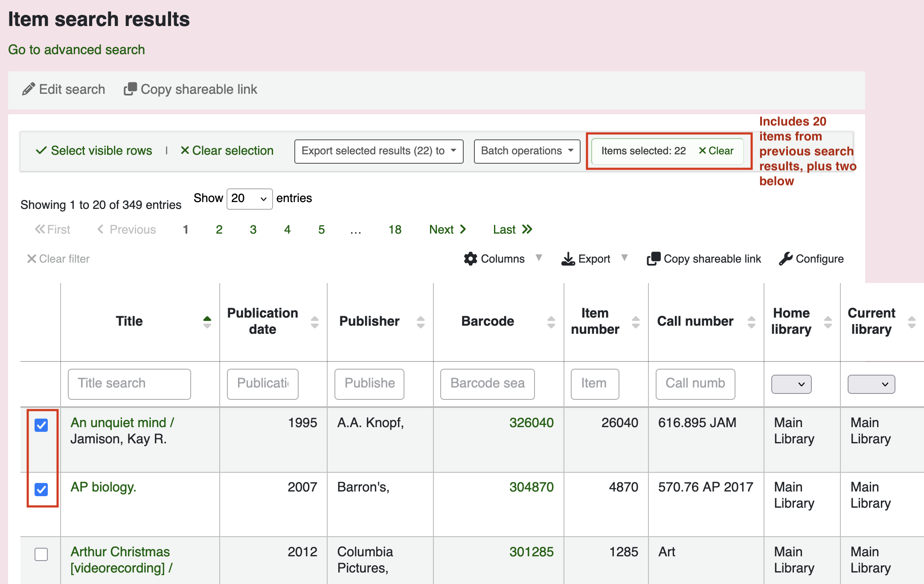
Task: Open the Show entries count dropdown
Action: 249,199
